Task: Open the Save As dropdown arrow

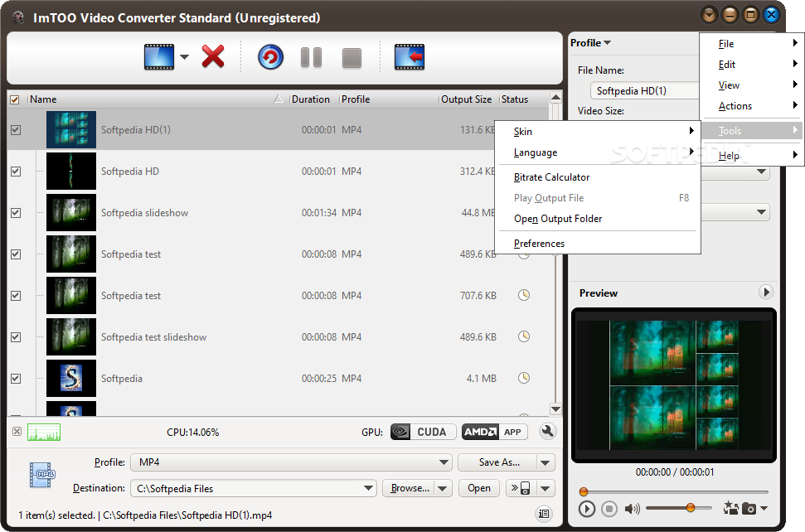Action: pyautogui.click(x=546, y=462)
